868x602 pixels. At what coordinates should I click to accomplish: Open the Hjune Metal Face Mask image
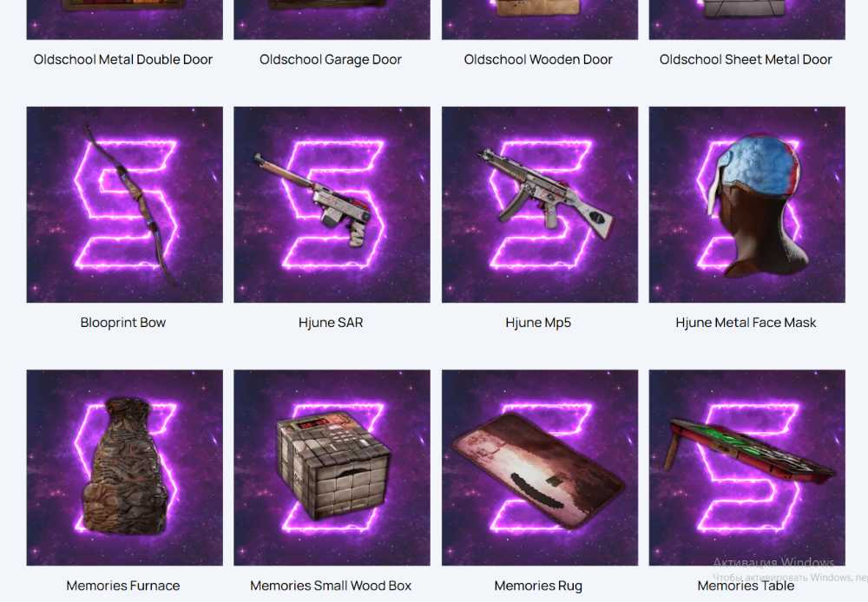tap(746, 205)
